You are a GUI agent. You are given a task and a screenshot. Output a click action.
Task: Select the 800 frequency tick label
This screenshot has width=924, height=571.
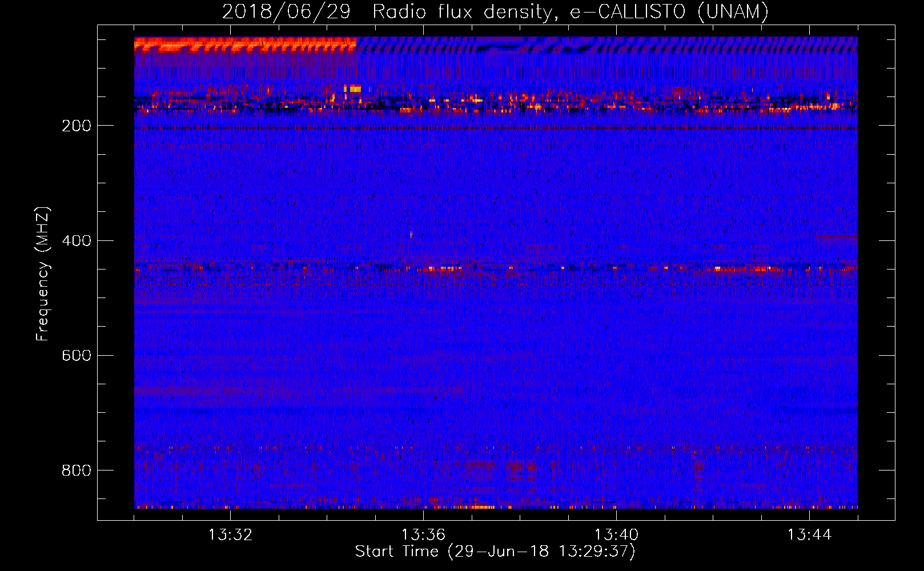[x=76, y=470]
